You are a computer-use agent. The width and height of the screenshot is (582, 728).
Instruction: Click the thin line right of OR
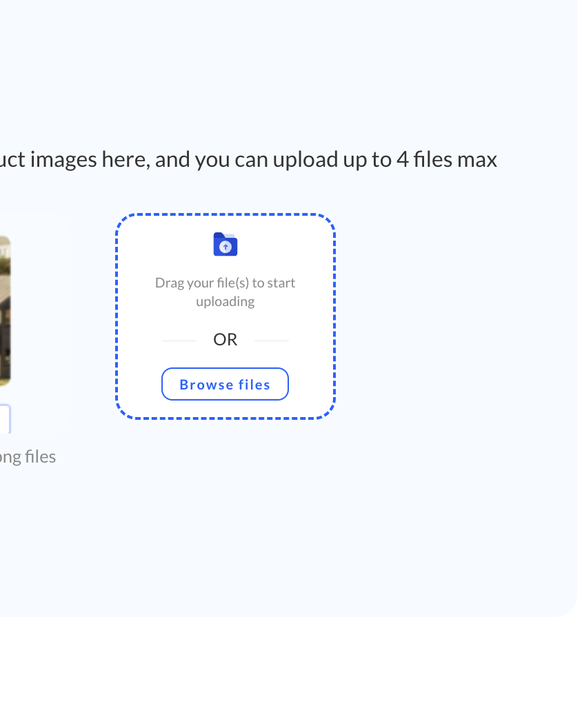click(x=272, y=341)
